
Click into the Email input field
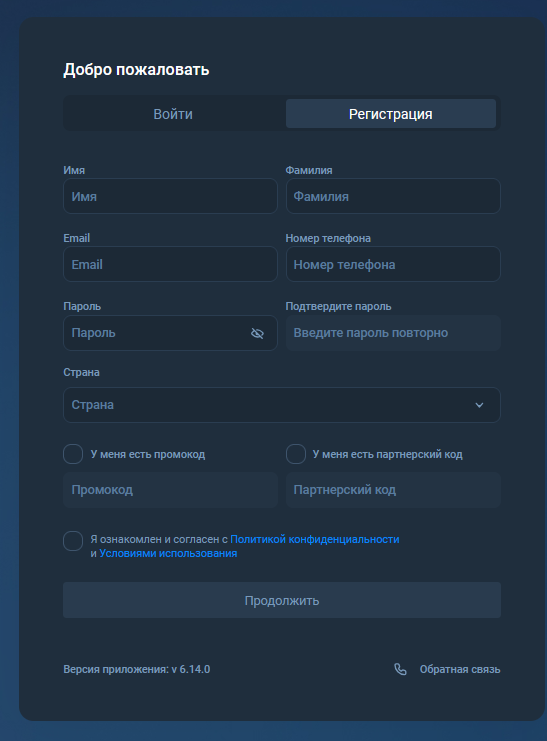[170, 264]
